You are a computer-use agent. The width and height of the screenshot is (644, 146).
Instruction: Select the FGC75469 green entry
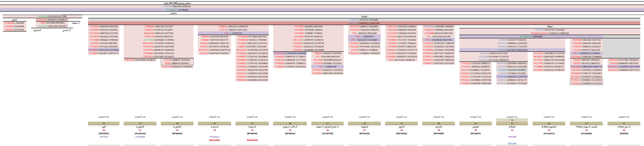[158, 40]
